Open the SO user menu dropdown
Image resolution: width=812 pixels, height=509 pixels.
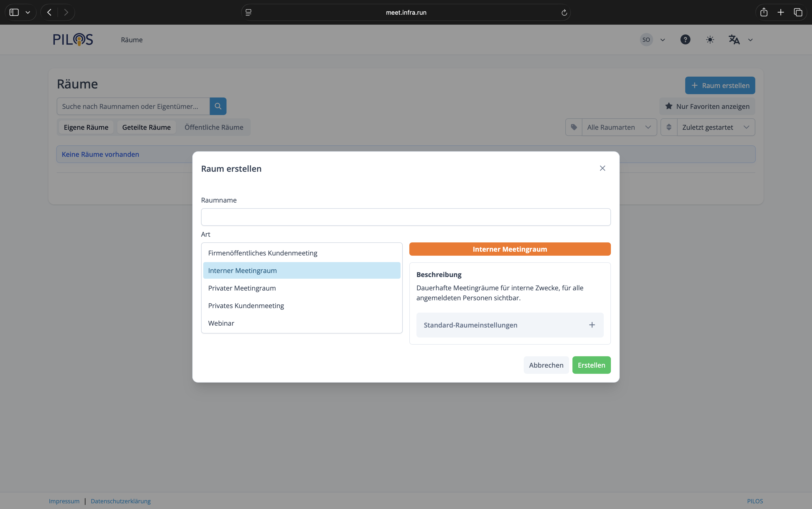pyautogui.click(x=652, y=40)
